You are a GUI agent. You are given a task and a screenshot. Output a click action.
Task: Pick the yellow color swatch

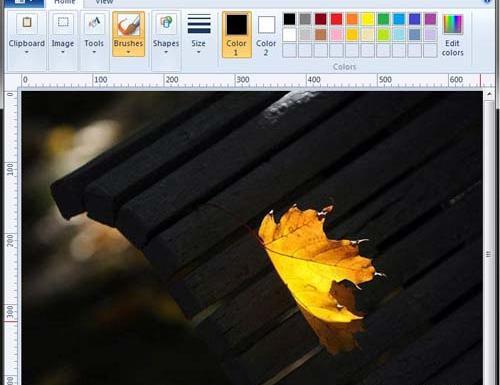[368, 19]
